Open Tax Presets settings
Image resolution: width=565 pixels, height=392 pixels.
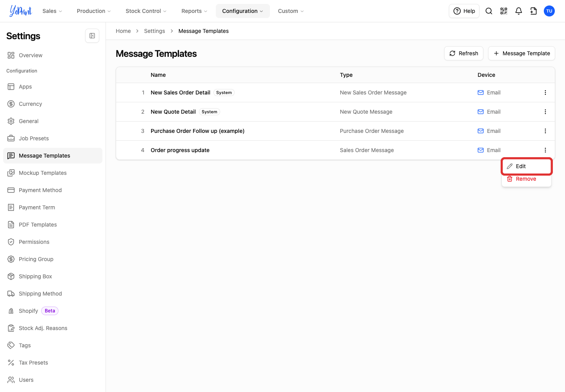click(53, 363)
